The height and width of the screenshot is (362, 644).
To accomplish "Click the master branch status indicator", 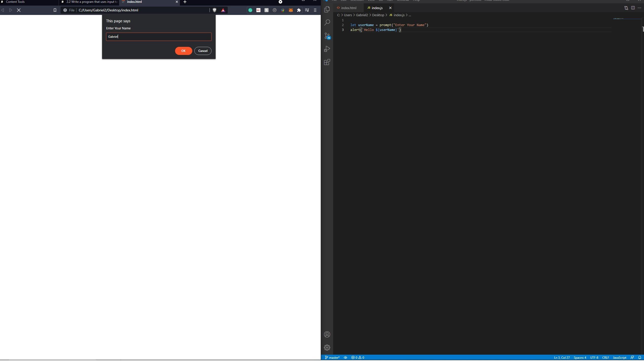I will click(332, 357).
